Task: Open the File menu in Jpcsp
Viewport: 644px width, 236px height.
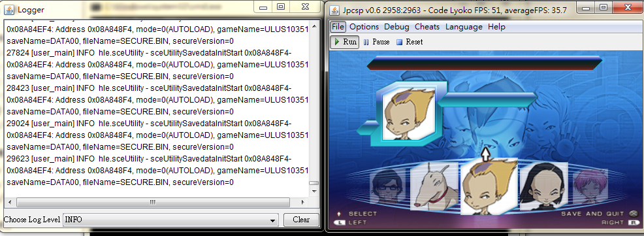Action: click(x=338, y=27)
